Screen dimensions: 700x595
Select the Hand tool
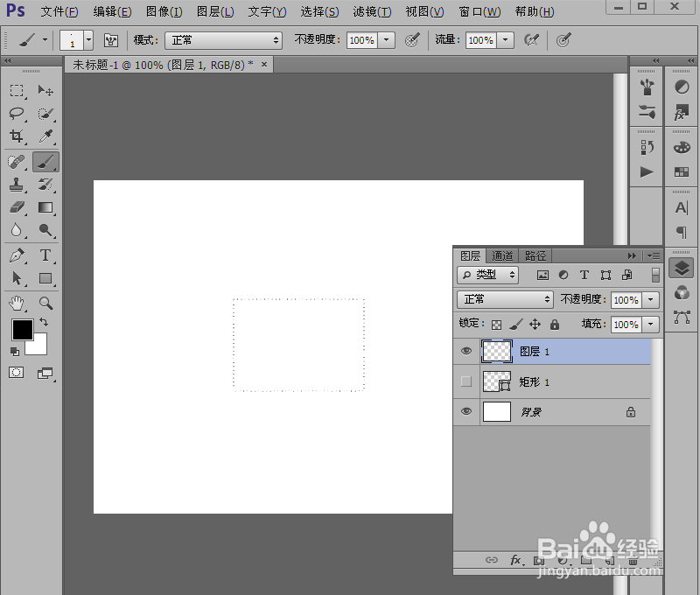[17, 304]
